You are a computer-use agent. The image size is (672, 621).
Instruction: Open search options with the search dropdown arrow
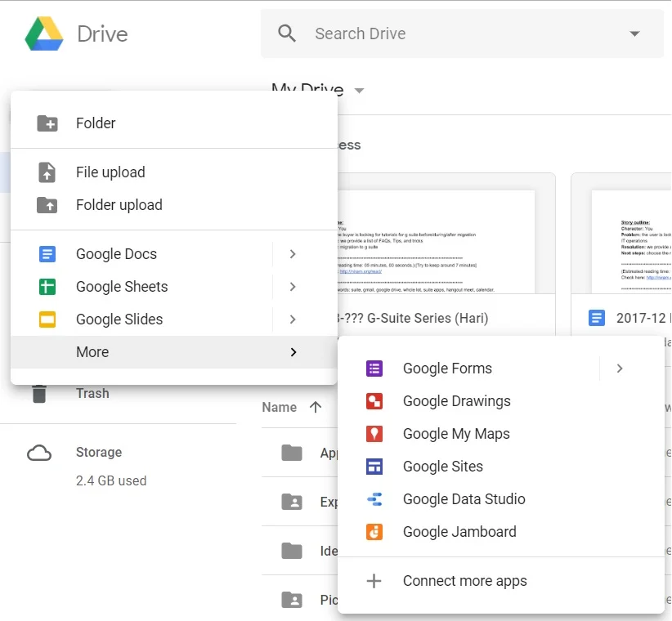636,34
